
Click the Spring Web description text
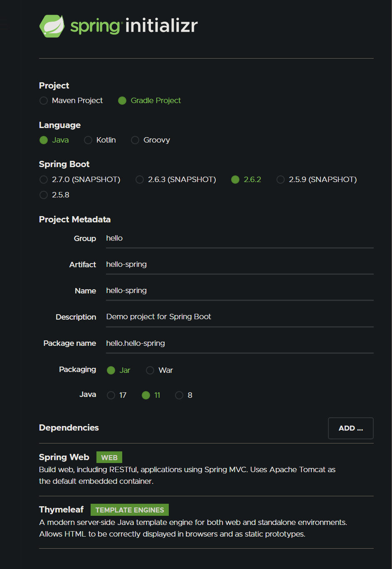coord(187,475)
